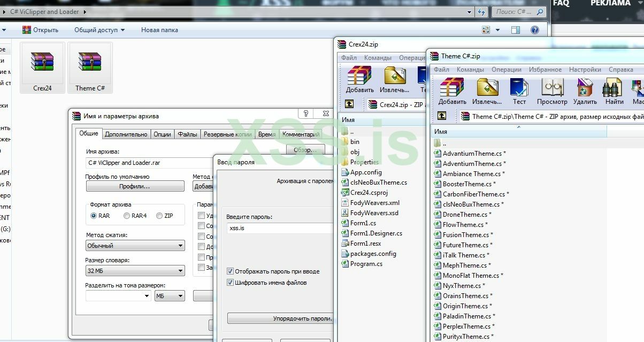
Task: Open the Файл menu in Crex24.zip window
Action: point(349,58)
